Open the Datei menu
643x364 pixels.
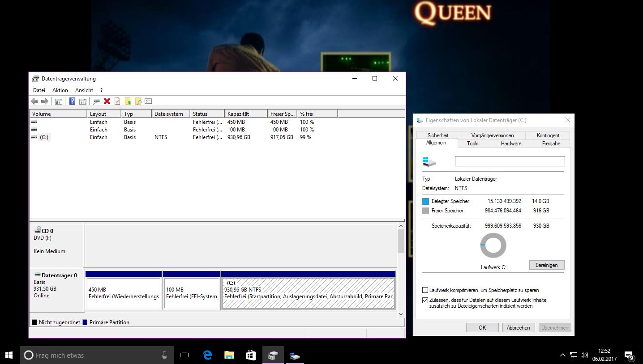[39, 90]
